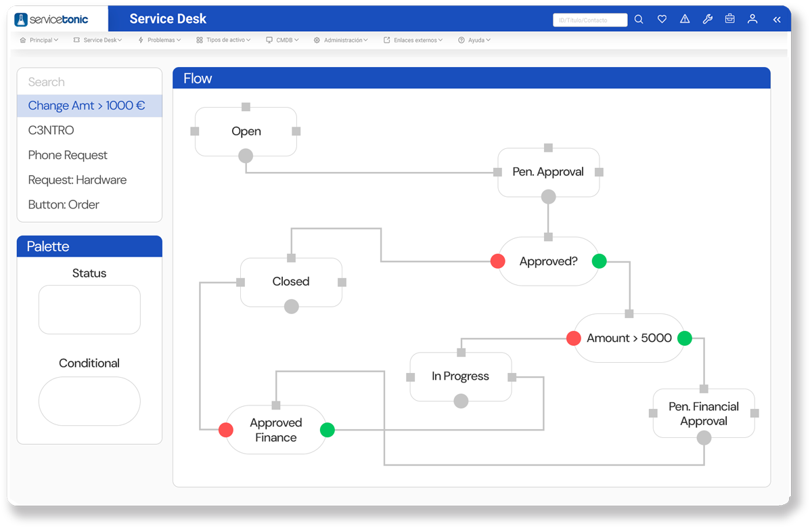Click the search magnifier icon in header

[x=639, y=20]
